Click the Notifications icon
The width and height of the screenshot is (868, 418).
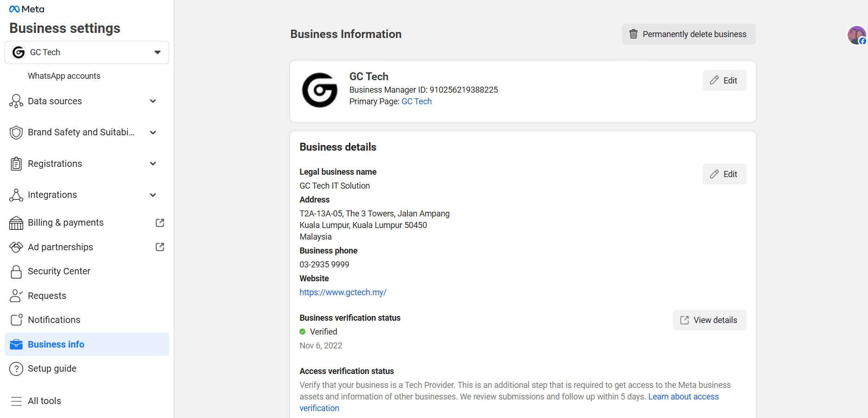pyautogui.click(x=16, y=320)
